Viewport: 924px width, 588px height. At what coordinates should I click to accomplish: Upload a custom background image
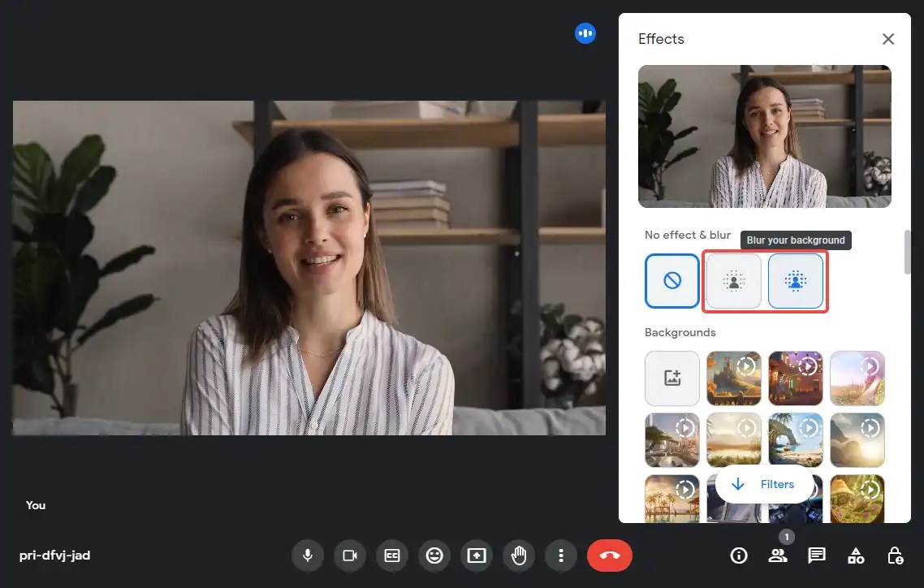point(671,378)
